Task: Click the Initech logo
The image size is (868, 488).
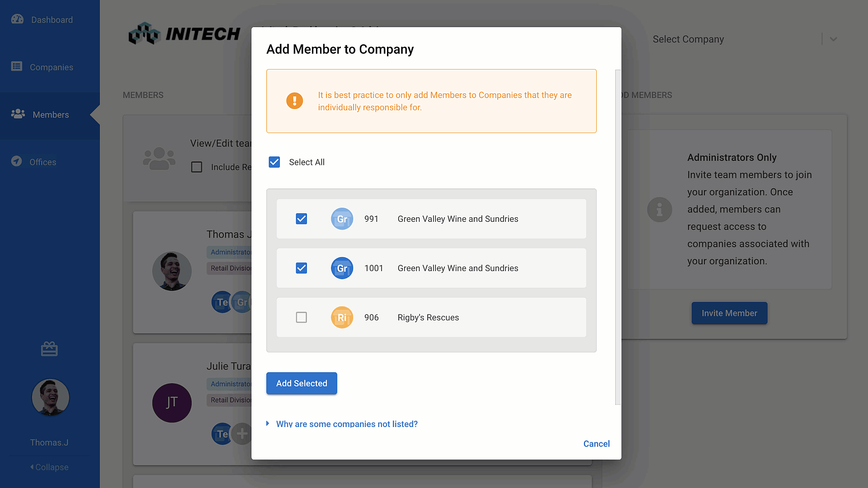Action: 184,33
